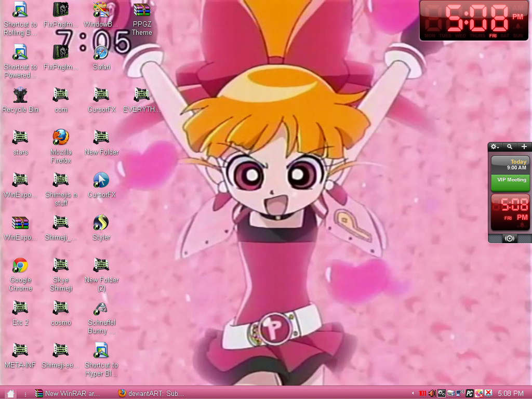Screen dimensions: 532x399
Task: Open the sidebar gear settings dropdown
Action: coord(495,147)
